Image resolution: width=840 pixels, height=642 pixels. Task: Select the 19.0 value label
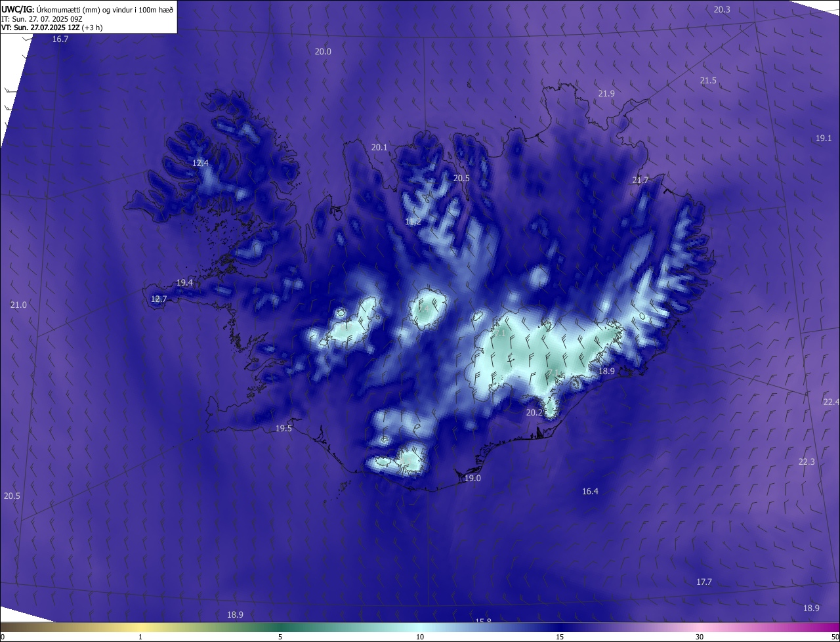pyautogui.click(x=472, y=479)
